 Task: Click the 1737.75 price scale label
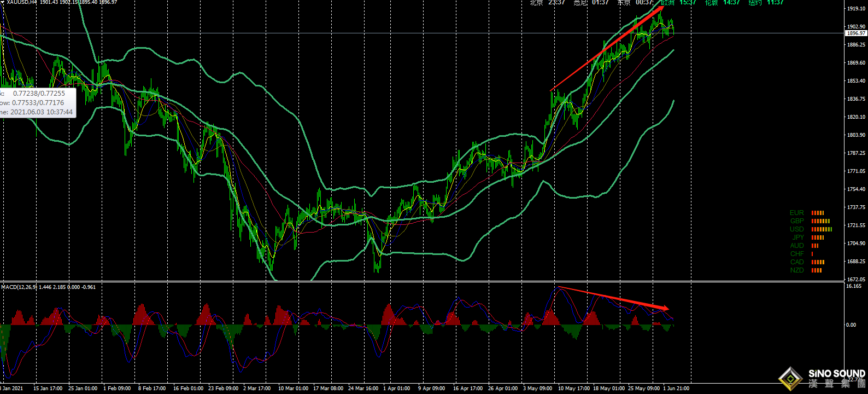856,207
